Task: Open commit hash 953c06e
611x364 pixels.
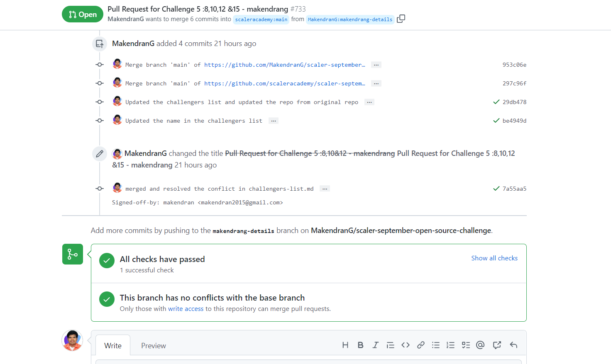Action: [514, 65]
